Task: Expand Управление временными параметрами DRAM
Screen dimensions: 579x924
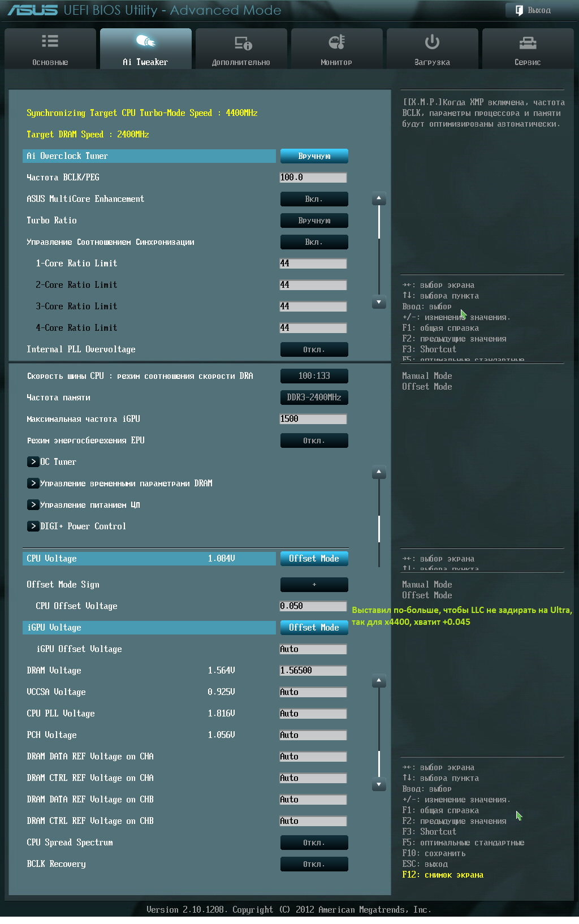Action: [33, 483]
